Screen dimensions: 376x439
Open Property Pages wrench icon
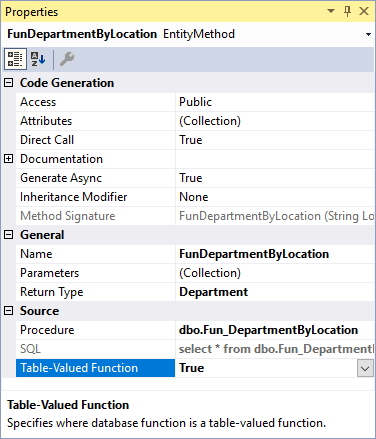click(67, 59)
